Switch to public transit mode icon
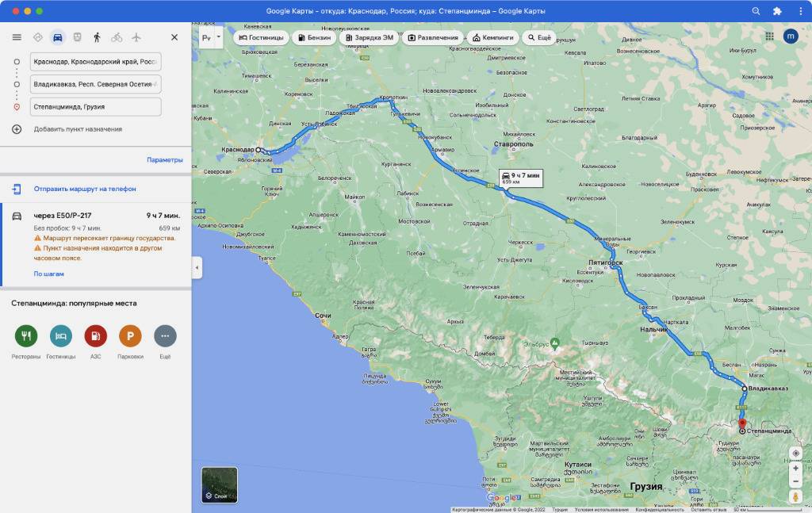This screenshot has width=812, height=513. (77, 37)
